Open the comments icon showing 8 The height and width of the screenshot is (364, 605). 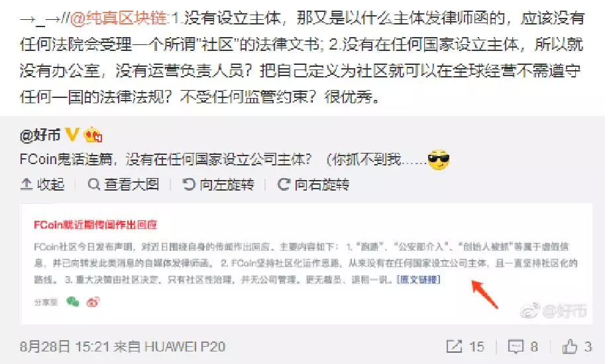516,347
